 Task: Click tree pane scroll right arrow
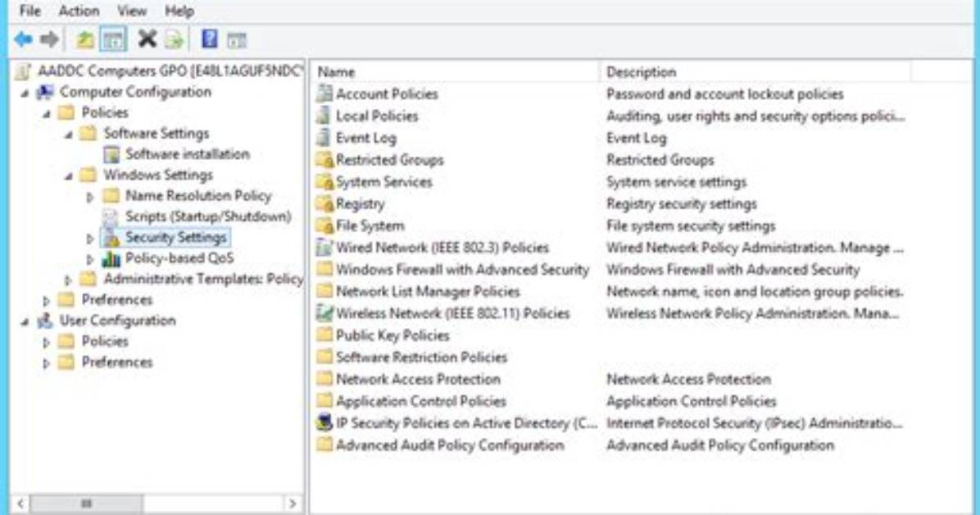[x=292, y=504]
